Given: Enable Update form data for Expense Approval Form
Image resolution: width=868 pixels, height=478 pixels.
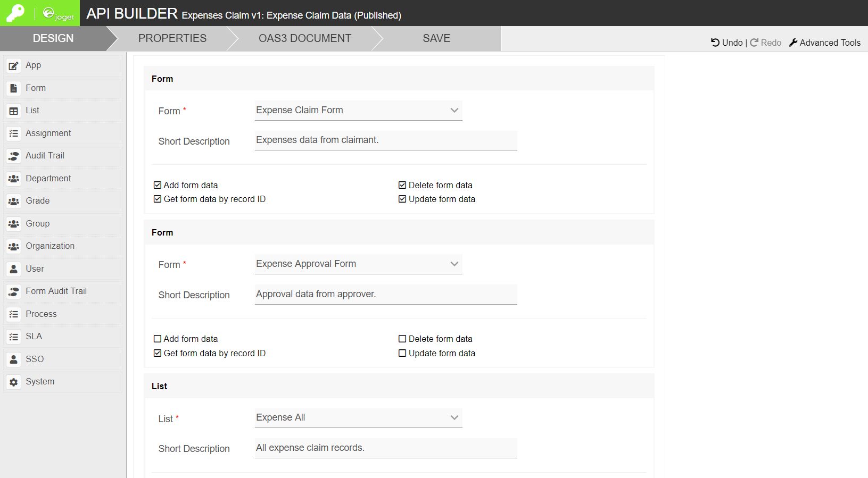Looking at the screenshot, I should [402, 353].
